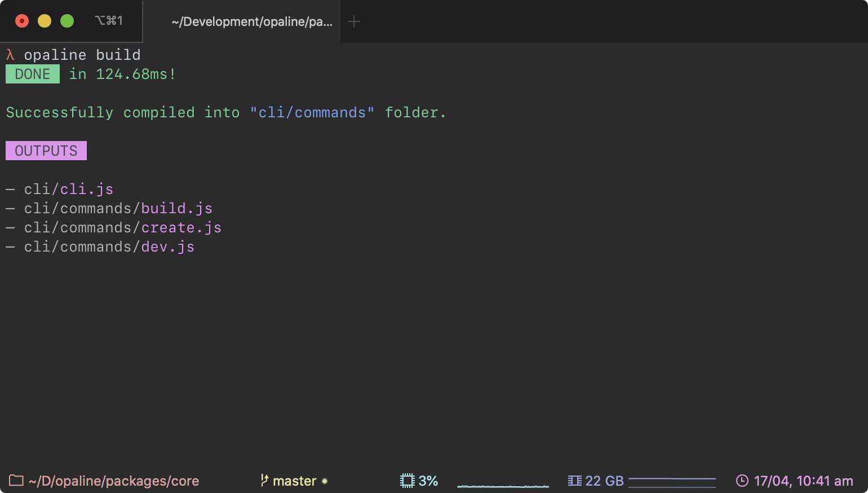Click the green DONE badge
Image resolution: width=868 pixels, height=493 pixels.
(x=33, y=74)
